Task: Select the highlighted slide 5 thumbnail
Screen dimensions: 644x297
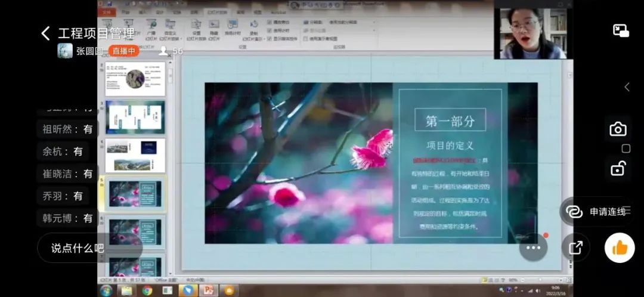Action: pos(135,193)
